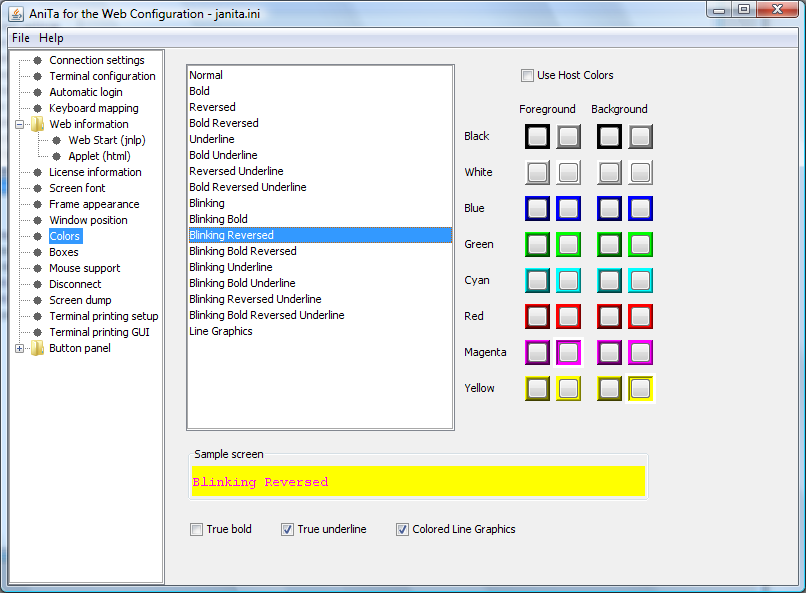Choose Blinking Bold Reversed Underline entry
This screenshot has width=806, height=593.
tap(320, 315)
